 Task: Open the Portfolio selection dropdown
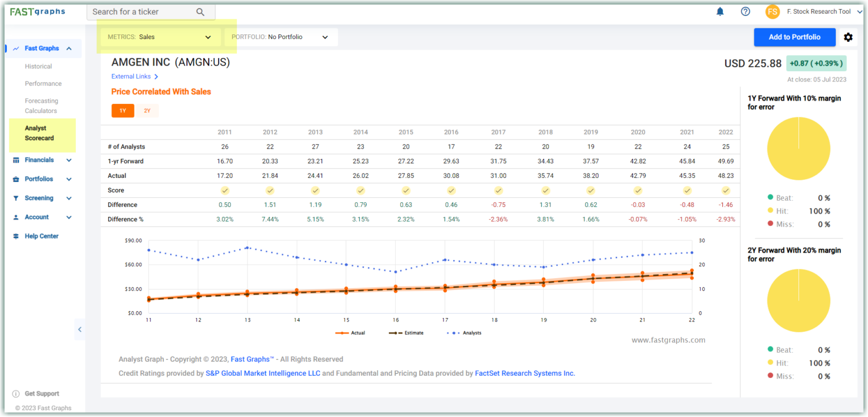(281, 37)
